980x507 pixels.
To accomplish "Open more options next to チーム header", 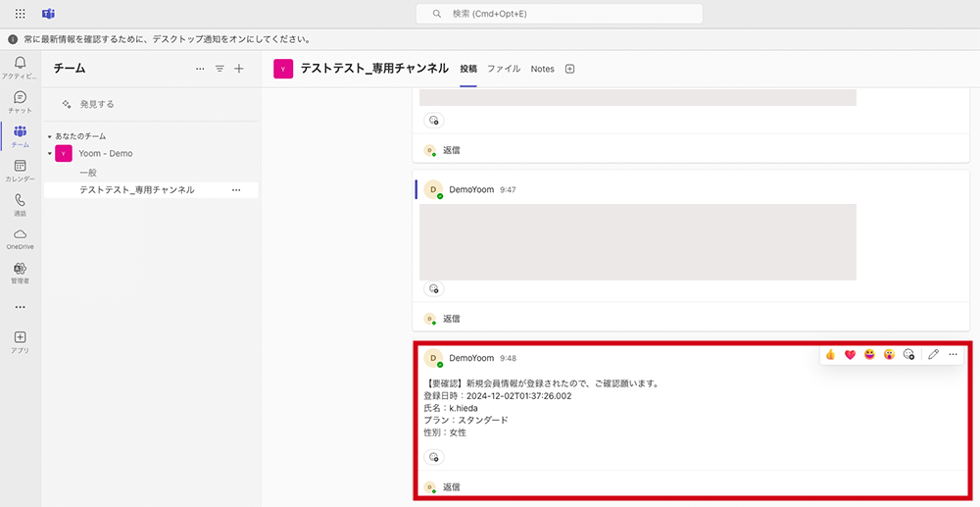I will click(x=200, y=69).
